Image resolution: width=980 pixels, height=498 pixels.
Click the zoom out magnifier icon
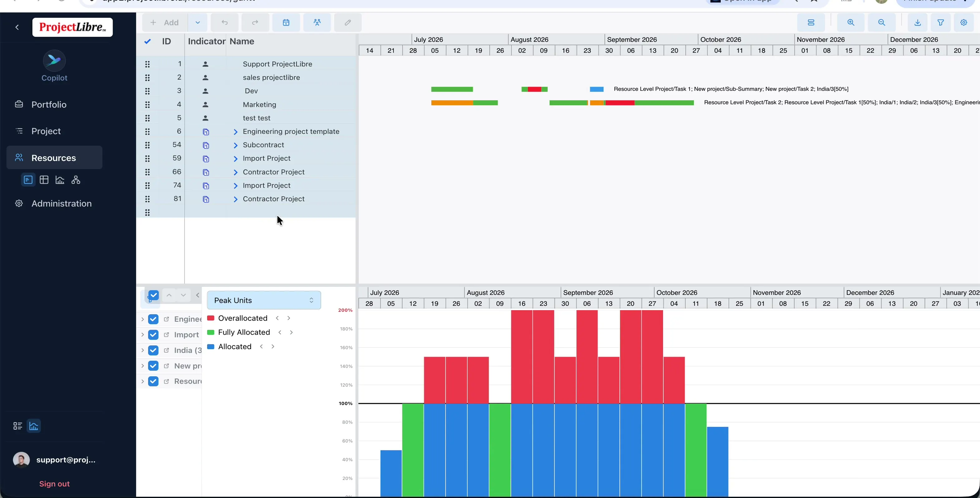pyautogui.click(x=881, y=23)
